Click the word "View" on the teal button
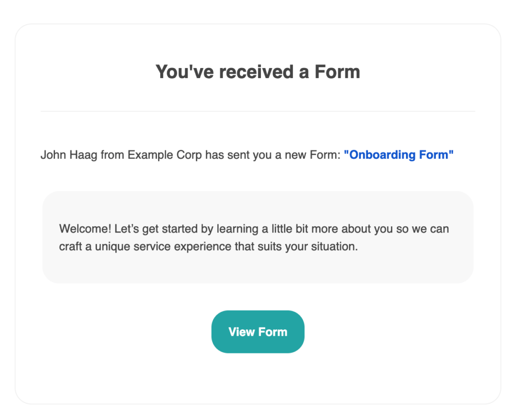The image size is (516, 420). (241, 332)
